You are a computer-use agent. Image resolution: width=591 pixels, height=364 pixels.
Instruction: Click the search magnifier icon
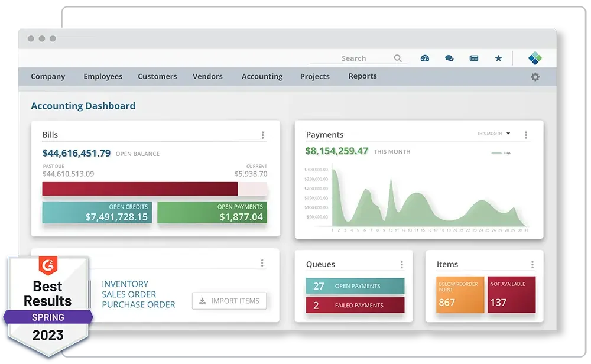398,58
